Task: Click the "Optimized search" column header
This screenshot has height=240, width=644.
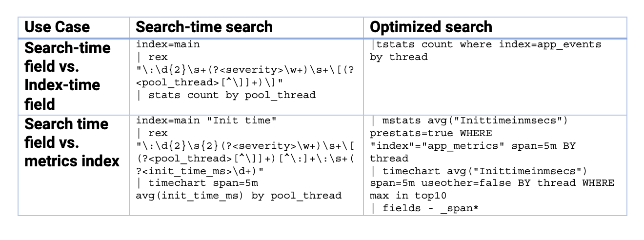Action: pos(431,27)
